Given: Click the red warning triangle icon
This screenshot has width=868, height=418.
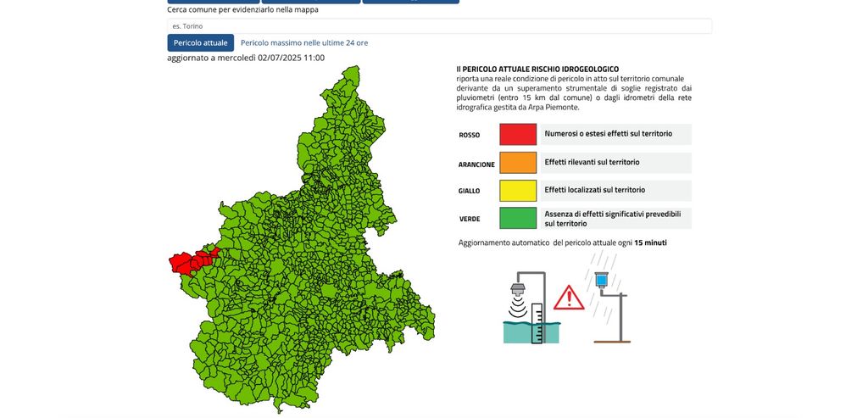Looking at the screenshot, I should point(569,298).
